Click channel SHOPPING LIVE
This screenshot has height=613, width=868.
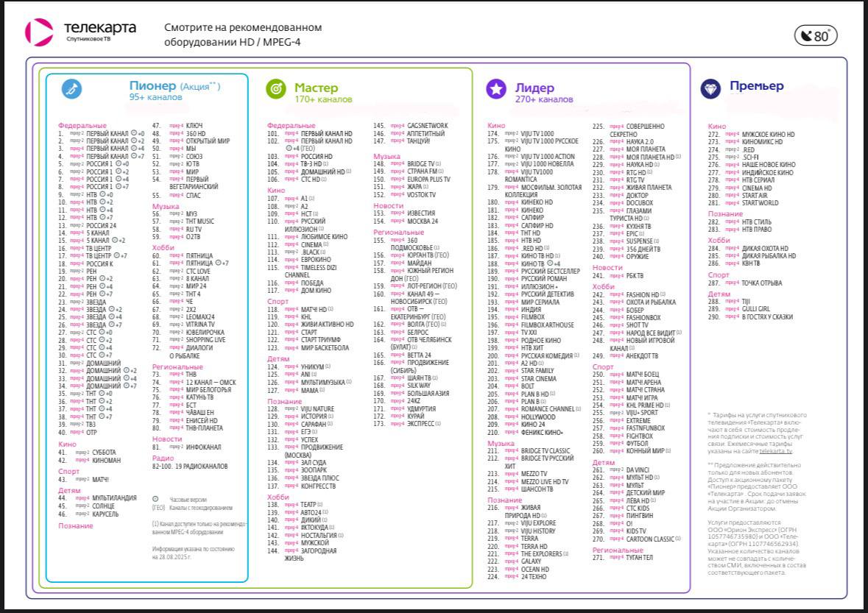point(206,340)
